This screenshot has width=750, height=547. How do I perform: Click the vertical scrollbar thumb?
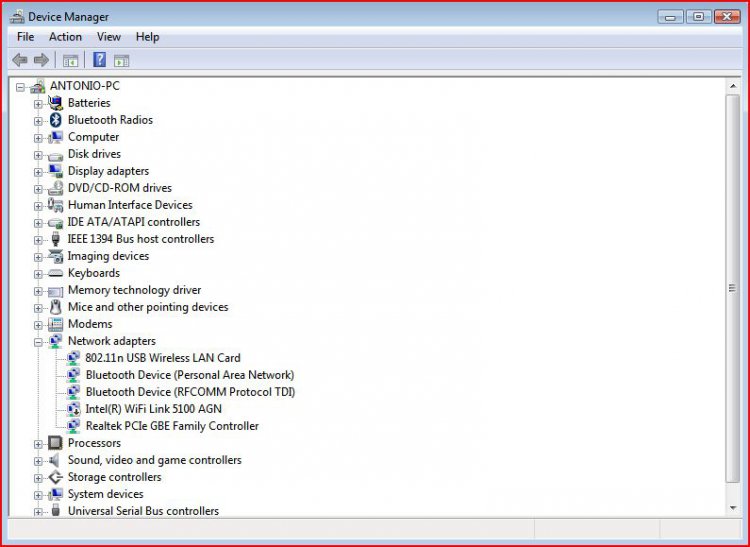732,288
